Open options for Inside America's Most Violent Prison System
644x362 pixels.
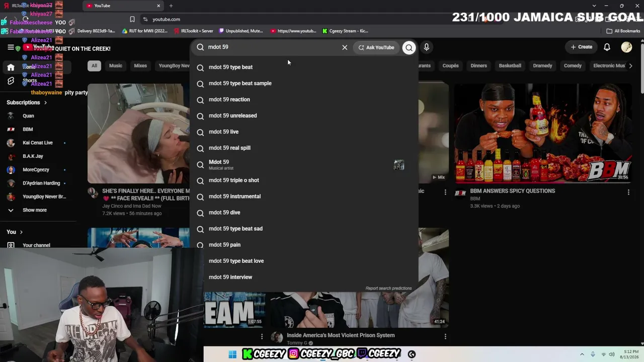click(445, 336)
